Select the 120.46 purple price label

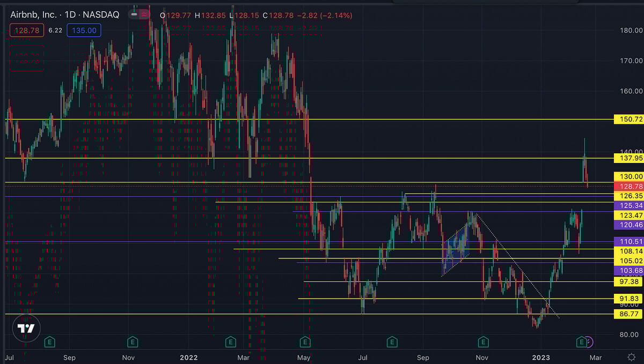629,225
